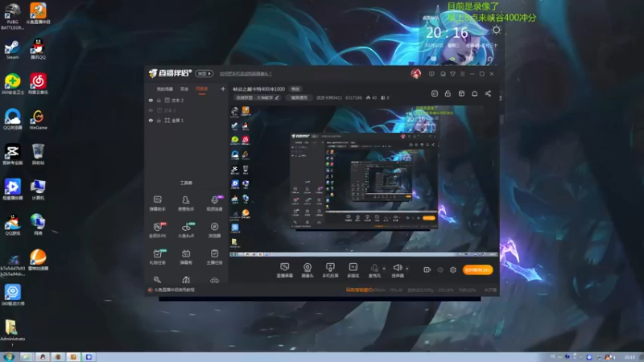Click the orange start-live button
Viewport: 644px width, 362px height.
tap(477, 269)
